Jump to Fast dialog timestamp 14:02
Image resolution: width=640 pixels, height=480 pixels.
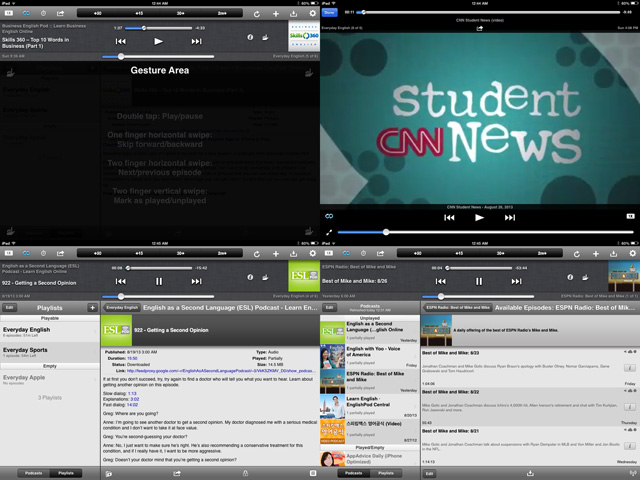[x=132, y=405]
